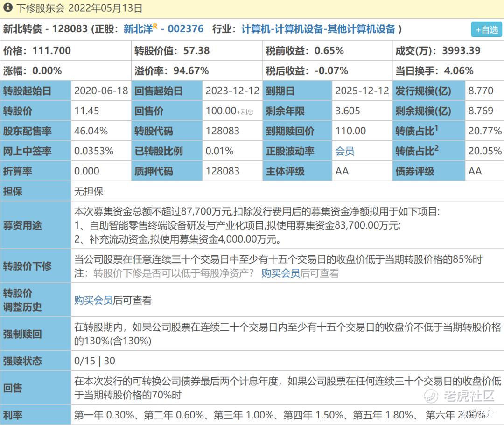
Task: Click 主体评级 value AA
Action: 342,171
